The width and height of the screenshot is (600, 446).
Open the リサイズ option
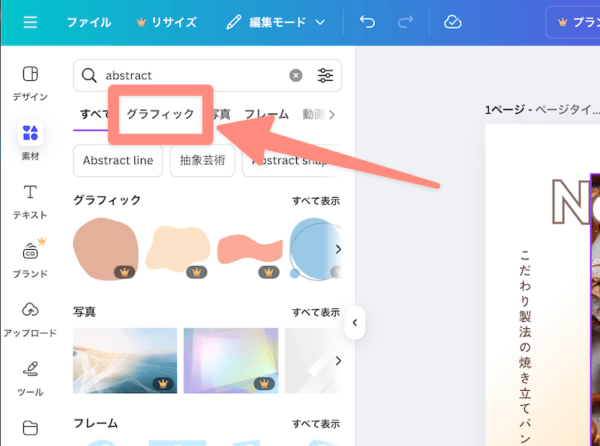(167, 22)
